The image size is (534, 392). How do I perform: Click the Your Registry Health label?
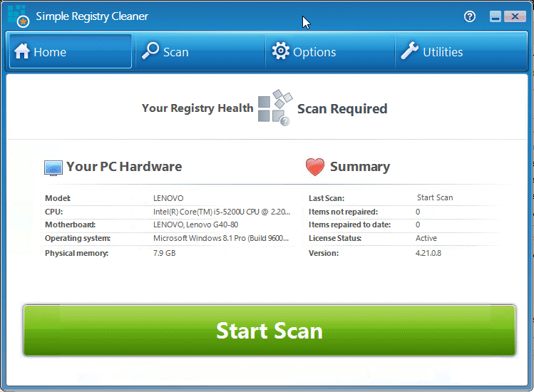click(197, 108)
